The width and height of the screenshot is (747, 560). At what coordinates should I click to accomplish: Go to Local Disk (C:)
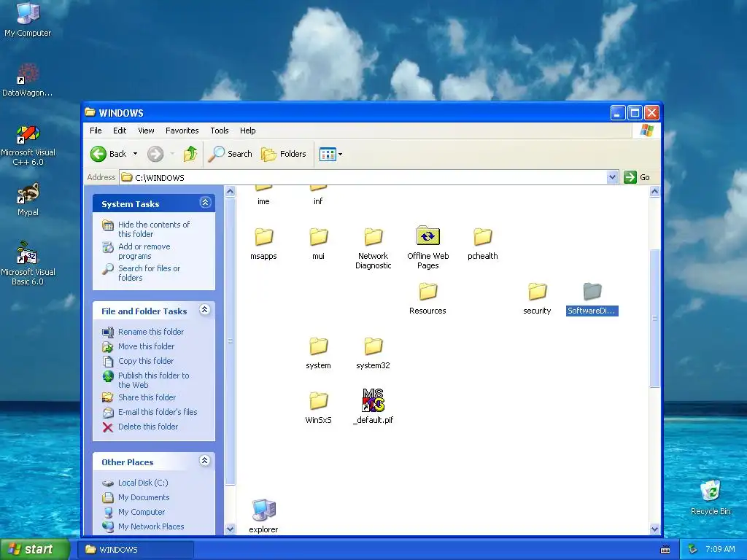[135, 483]
